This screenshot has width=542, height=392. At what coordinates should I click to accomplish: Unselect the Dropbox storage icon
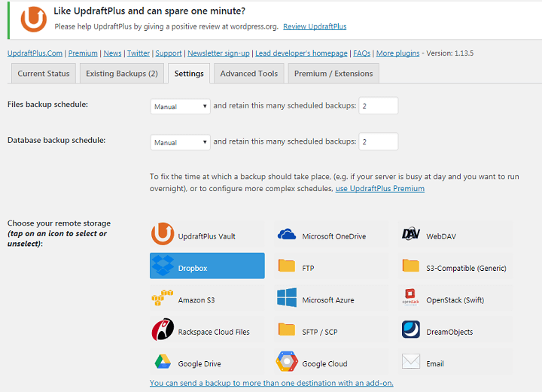(x=163, y=266)
